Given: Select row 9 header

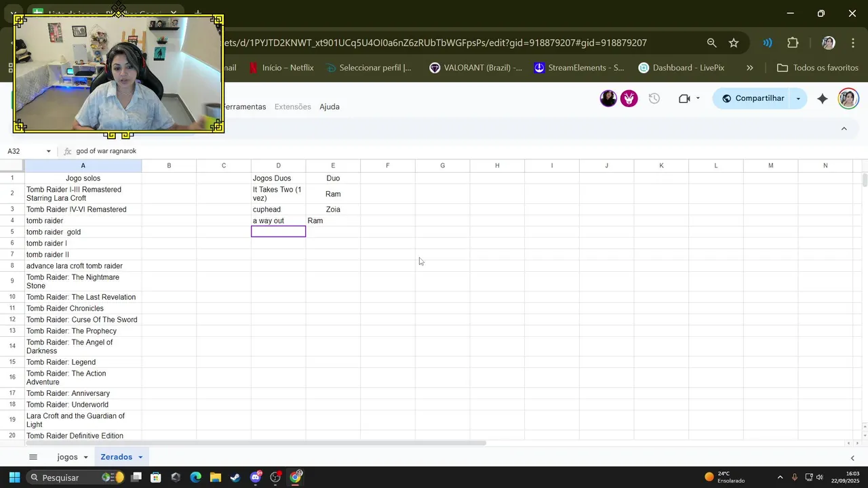Looking at the screenshot, I should tap(12, 281).
